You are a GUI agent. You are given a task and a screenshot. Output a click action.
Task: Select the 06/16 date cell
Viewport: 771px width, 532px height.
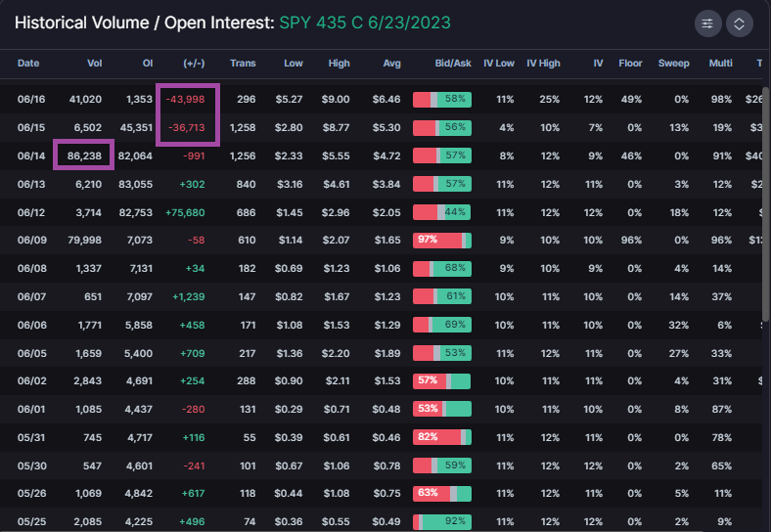pos(31,100)
